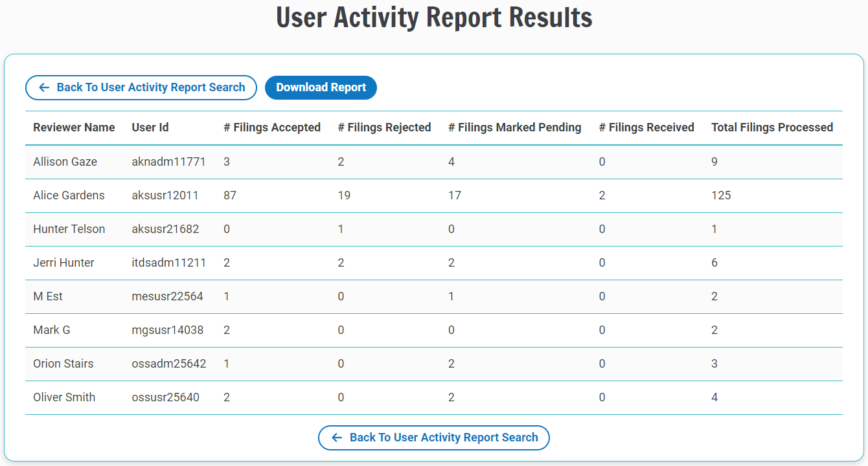The width and height of the screenshot is (868, 466).
Task: Click the Reviewer Name column header
Action: click(74, 128)
